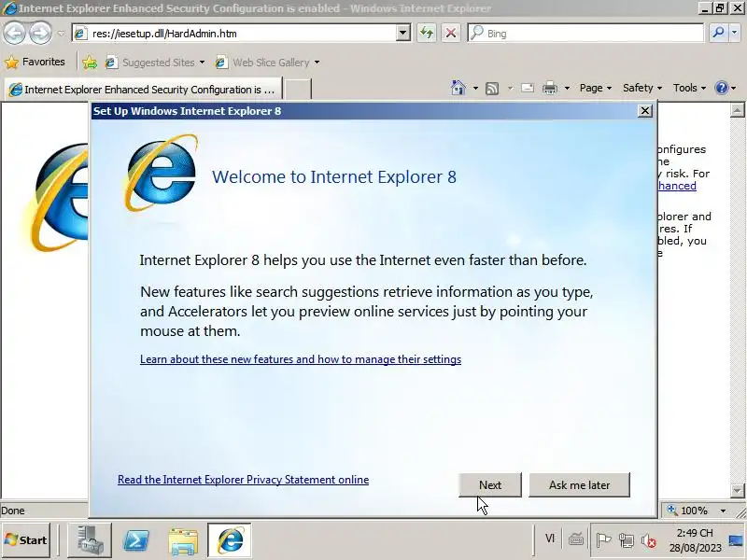Screen dimensions: 747x560
Task: Click the on-screen keyboard tray icon
Action: 576,539
